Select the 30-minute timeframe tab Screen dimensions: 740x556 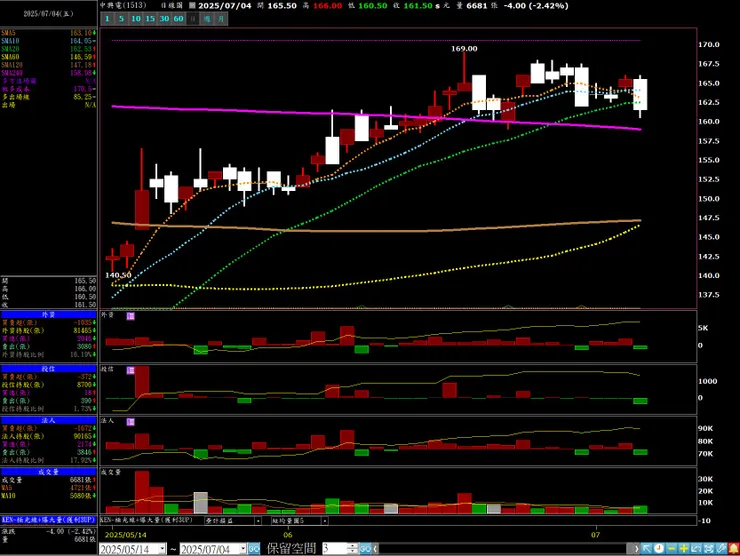pos(164,19)
